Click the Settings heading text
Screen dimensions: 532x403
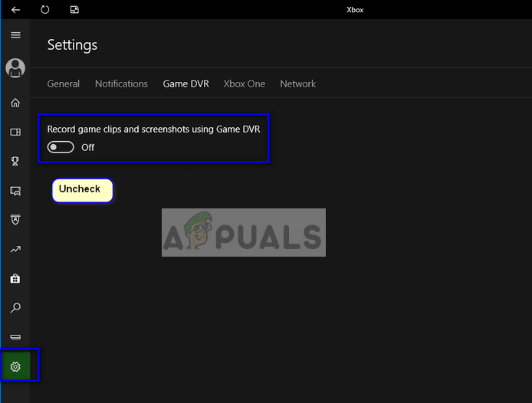point(72,45)
